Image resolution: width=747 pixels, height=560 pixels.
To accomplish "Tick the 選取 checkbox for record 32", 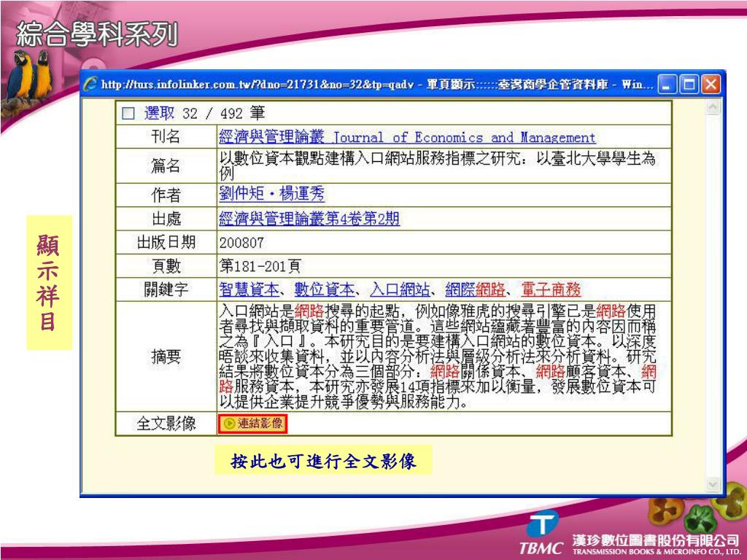I will click(x=128, y=113).
